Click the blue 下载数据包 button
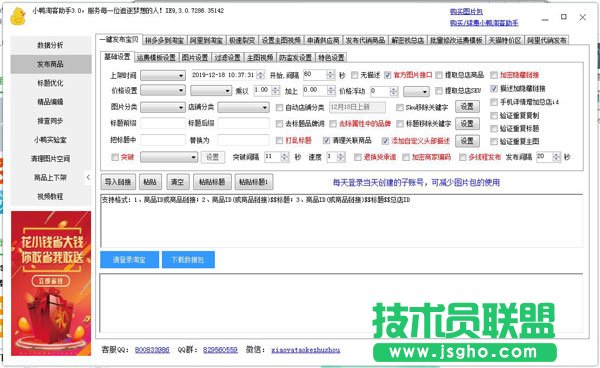Viewport: 600px width, 368px height. (188, 260)
